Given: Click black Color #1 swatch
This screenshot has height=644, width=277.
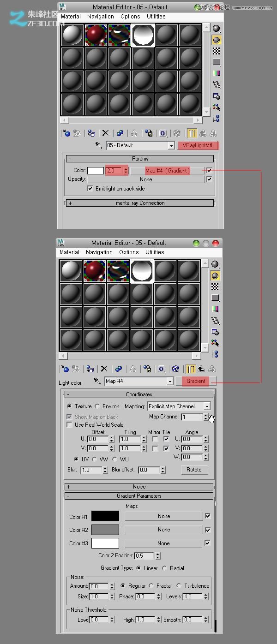Looking at the screenshot, I should tap(105, 517).
